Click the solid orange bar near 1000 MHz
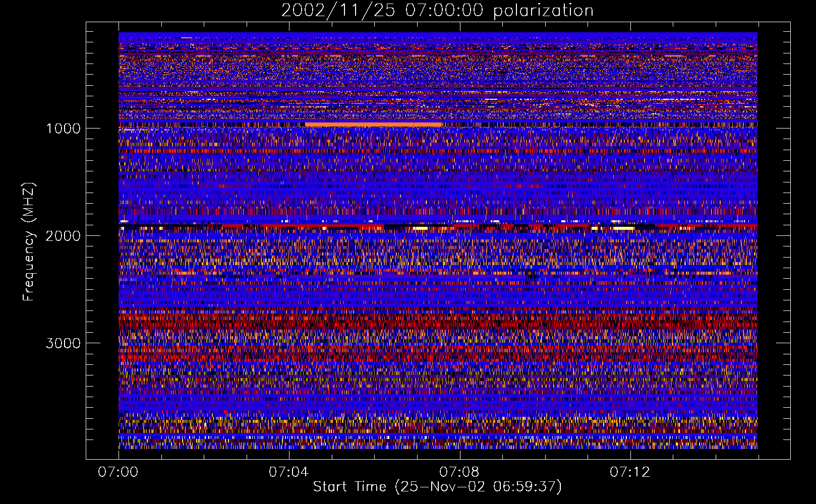 (373, 124)
